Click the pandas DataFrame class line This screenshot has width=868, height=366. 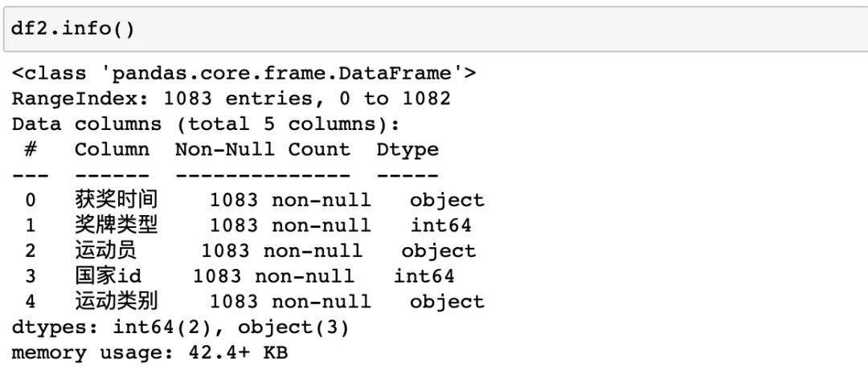tap(244, 74)
